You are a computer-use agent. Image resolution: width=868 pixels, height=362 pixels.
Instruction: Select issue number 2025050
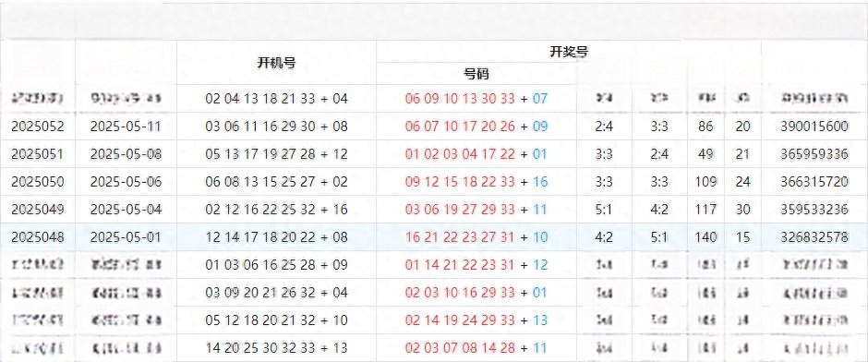click(38, 182)
